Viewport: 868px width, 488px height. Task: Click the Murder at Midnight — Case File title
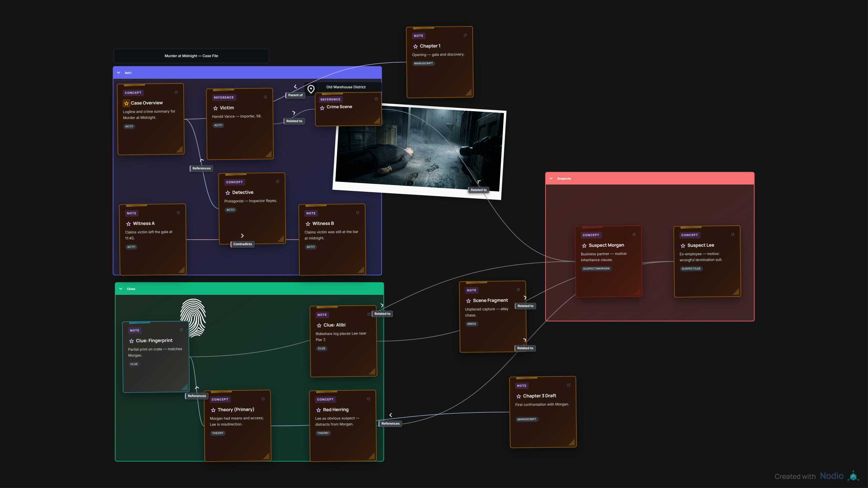191,56
